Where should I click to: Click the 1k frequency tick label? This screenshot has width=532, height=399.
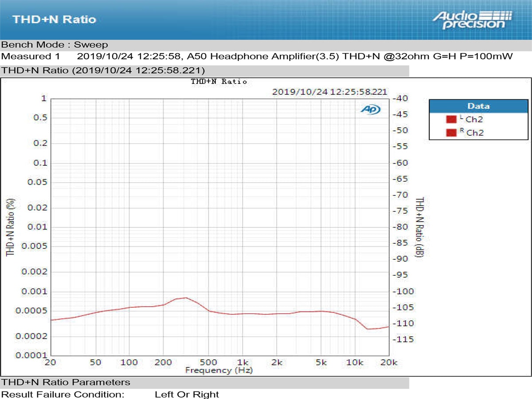(x=242, y=362)
